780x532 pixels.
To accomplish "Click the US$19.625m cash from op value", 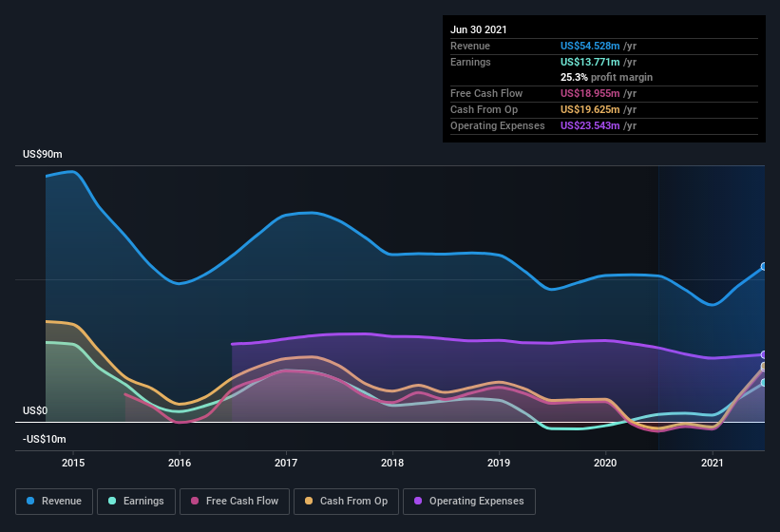I will pos(590,109).
